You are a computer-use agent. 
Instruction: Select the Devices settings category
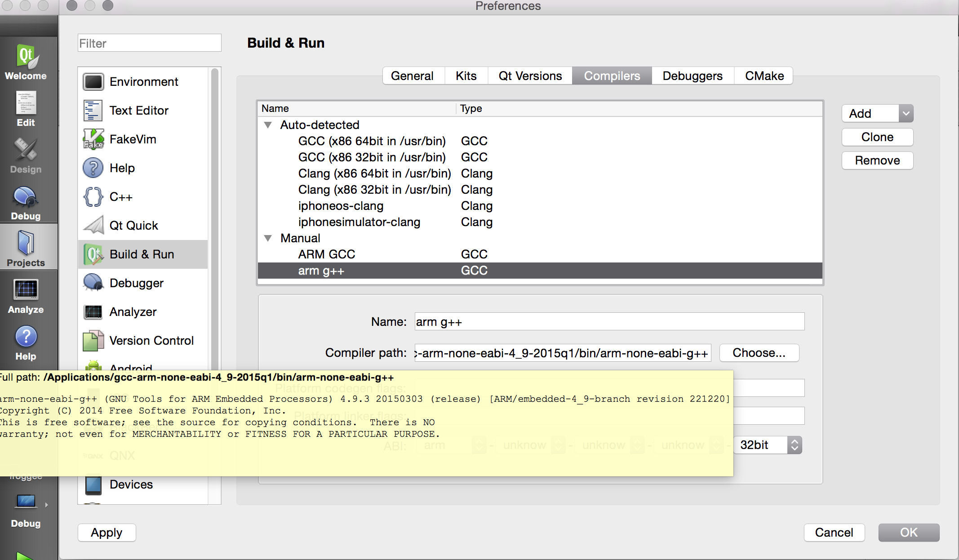click(x=143, y=484)
